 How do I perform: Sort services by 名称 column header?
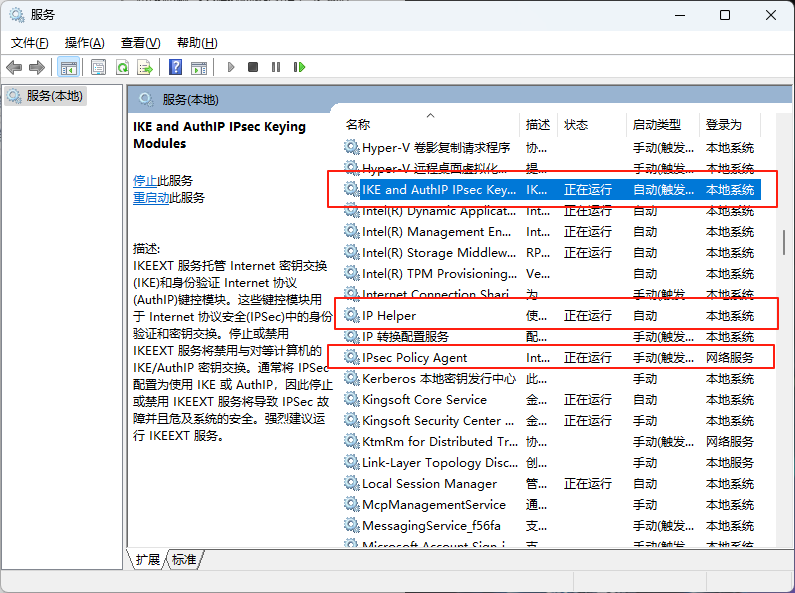click(x=358, y=125)
